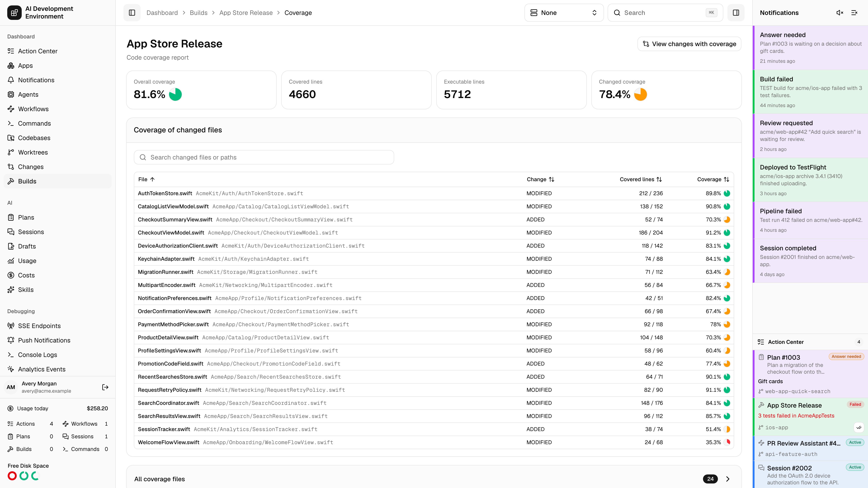Open Analytics Events in the sidebar
Screen dimensions: 868x488
[x=58, y=369]
